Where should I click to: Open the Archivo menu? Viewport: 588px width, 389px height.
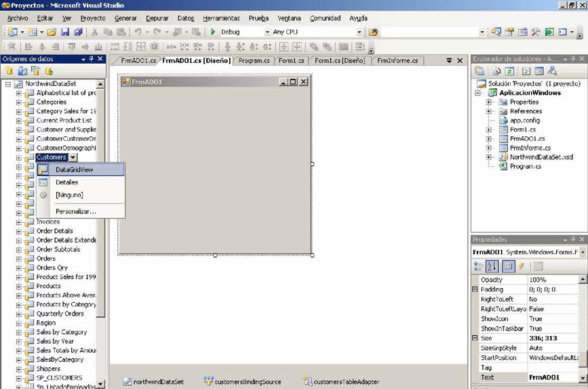(18, 18)
